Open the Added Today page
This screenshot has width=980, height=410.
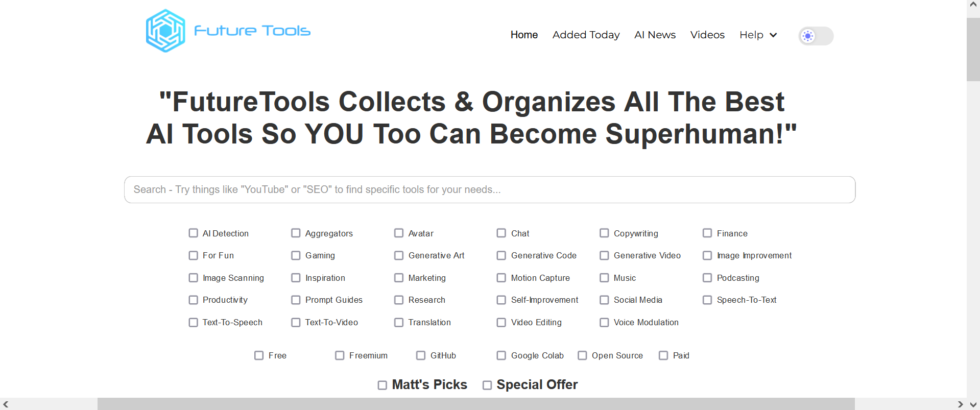(x=586, y=35)
